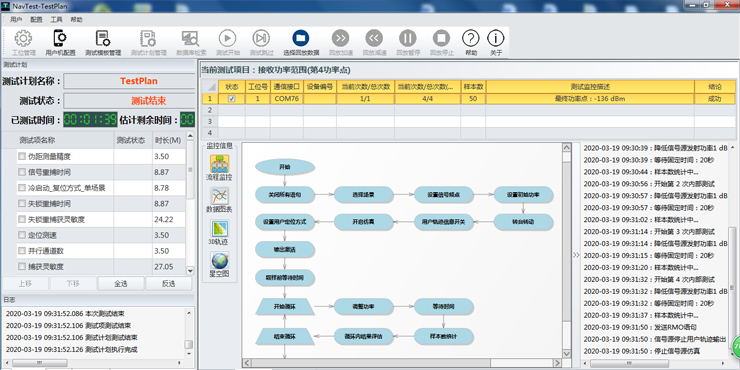Image resolution: width=740 pixels, height=370 pixels.
Task: Click 开启仿真 flowchart node
Action: click(364, 222)
